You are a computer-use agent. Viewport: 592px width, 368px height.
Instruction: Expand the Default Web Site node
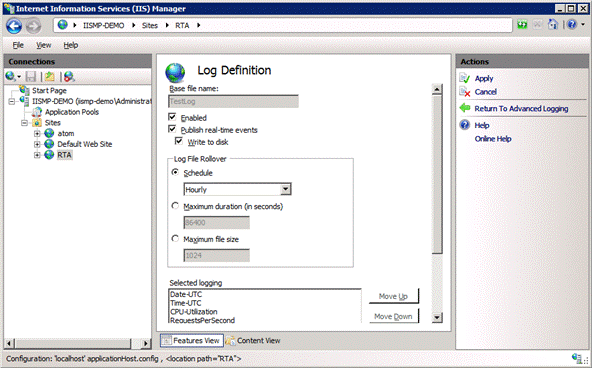point(37,144)
